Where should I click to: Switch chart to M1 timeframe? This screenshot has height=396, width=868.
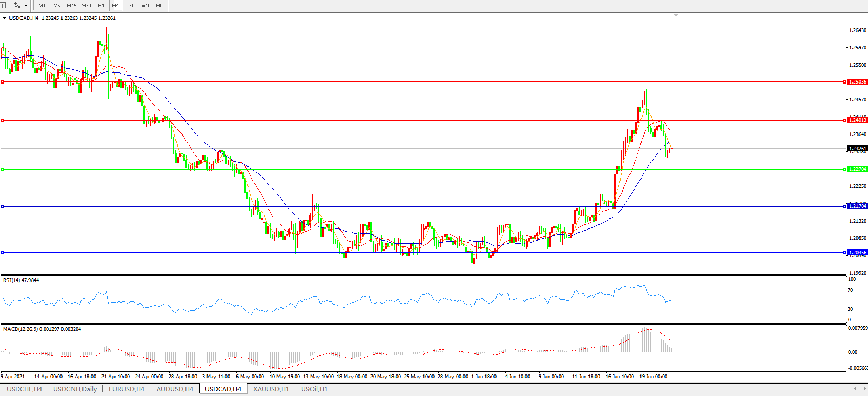pyautogui.click(x=42, y=5)
